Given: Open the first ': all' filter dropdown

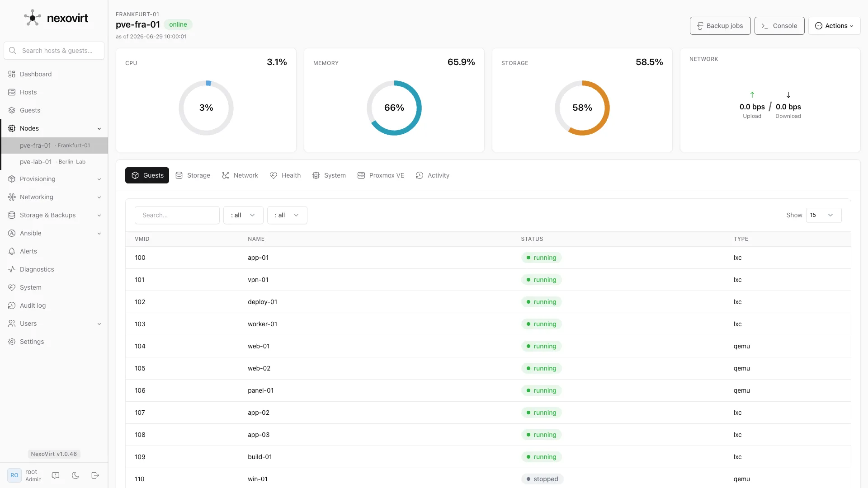Looking at the screenshot, I should click(243, 215).
